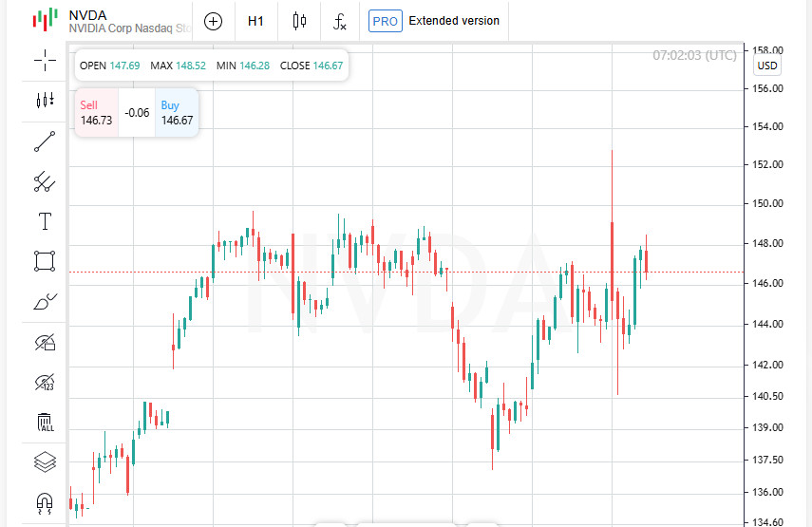Image resolution: width=812 pixels, height=527 pixels.
Task: Toggle magnet snap mode
Action: point(45,502)
